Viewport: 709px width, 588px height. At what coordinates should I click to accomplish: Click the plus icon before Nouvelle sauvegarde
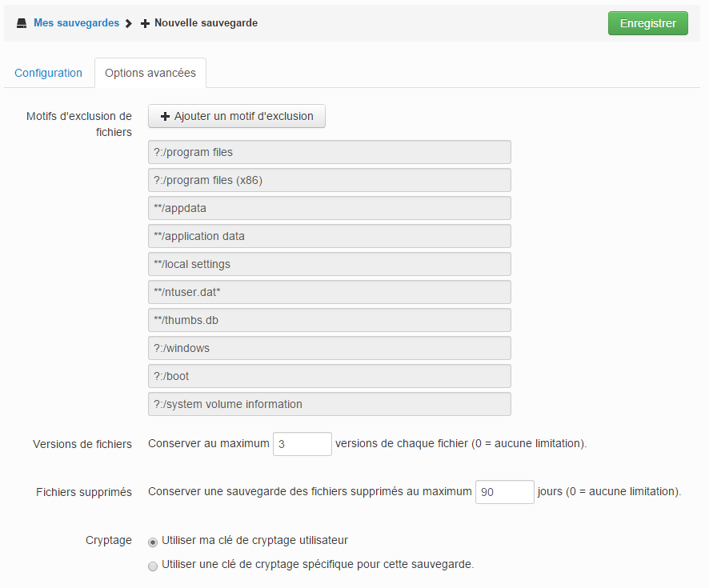click(145, 23)
